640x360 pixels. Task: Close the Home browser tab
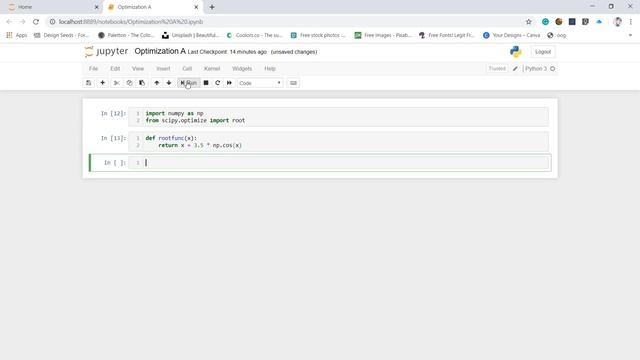point(96,7)
